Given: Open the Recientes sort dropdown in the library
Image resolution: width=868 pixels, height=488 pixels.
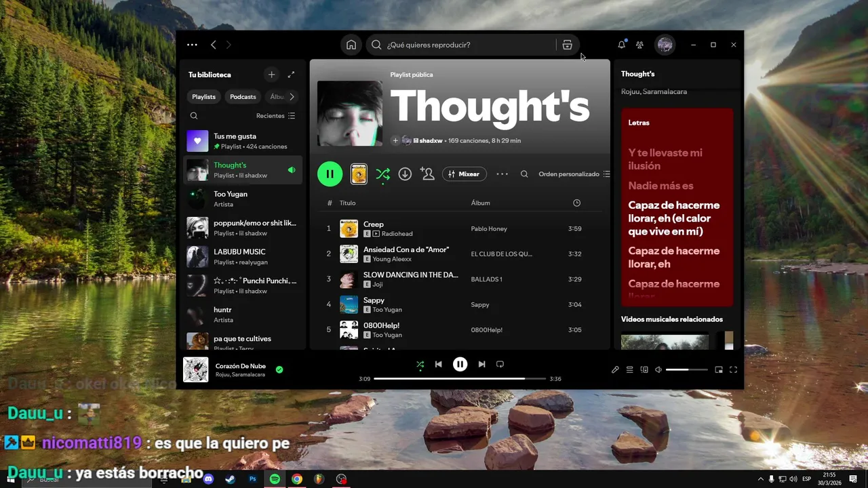Looking at the screenshot, I should click(x=275, y=116).
